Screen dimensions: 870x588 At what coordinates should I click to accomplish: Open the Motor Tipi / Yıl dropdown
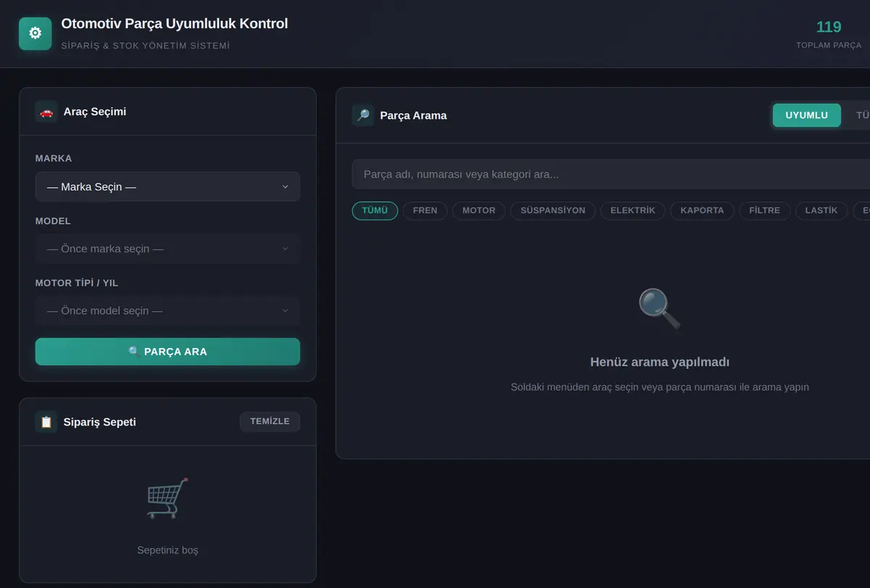click(x=167, y=310)
